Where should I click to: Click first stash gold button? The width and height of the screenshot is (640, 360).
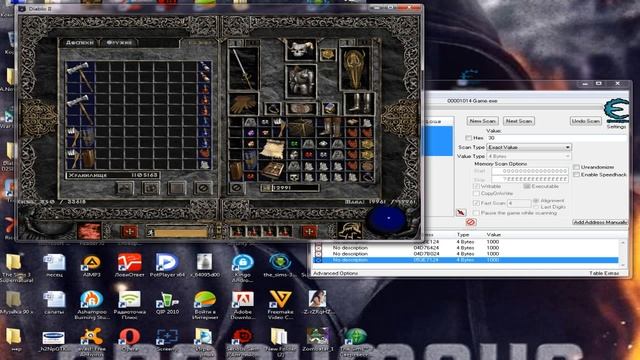click(125, 188)
